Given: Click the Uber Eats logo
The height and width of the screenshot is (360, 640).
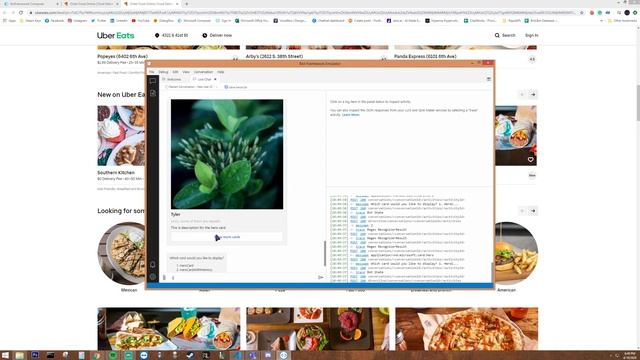Looking at the screenshot, I should (x=116, y=36).
